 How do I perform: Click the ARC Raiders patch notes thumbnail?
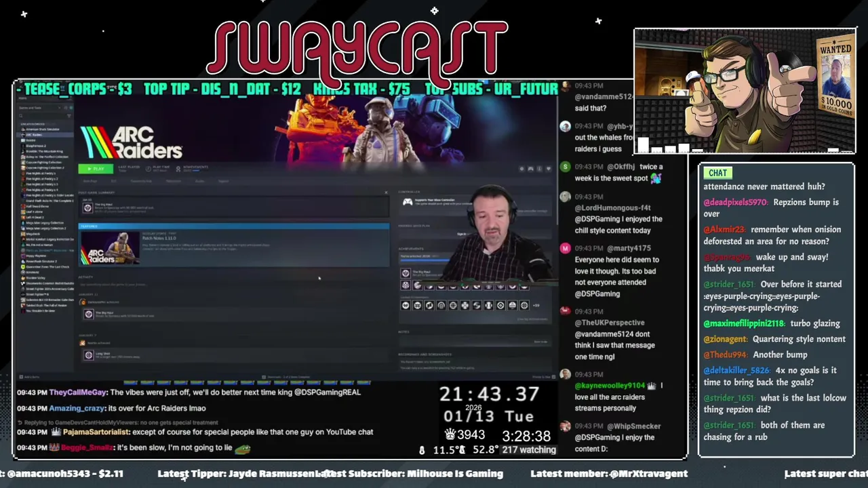tap(111, 248)
